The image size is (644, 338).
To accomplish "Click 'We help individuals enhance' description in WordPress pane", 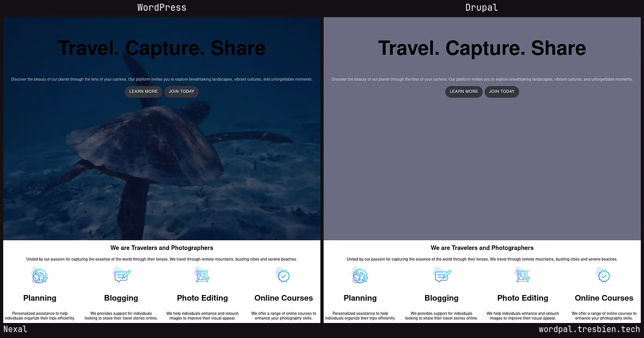I will [202, 316].
